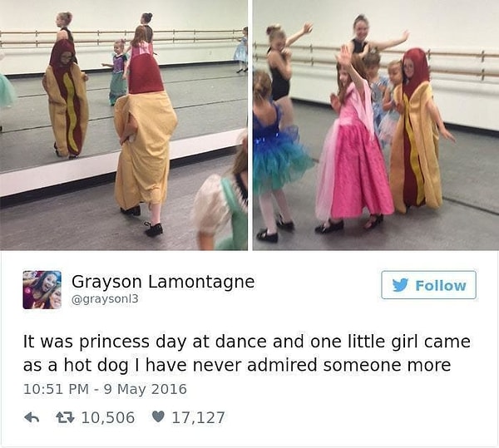Click the @graysonl3 handle

(105, 299)
